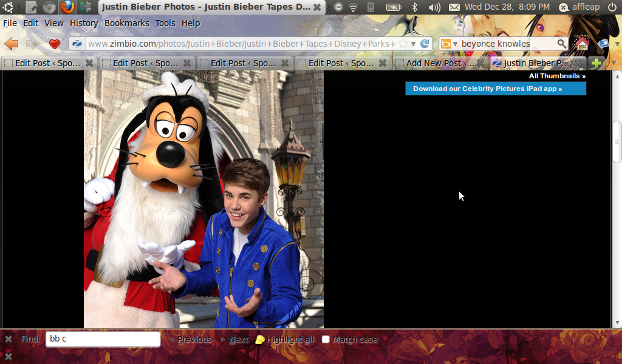Open the View menu

pos(53,24)
